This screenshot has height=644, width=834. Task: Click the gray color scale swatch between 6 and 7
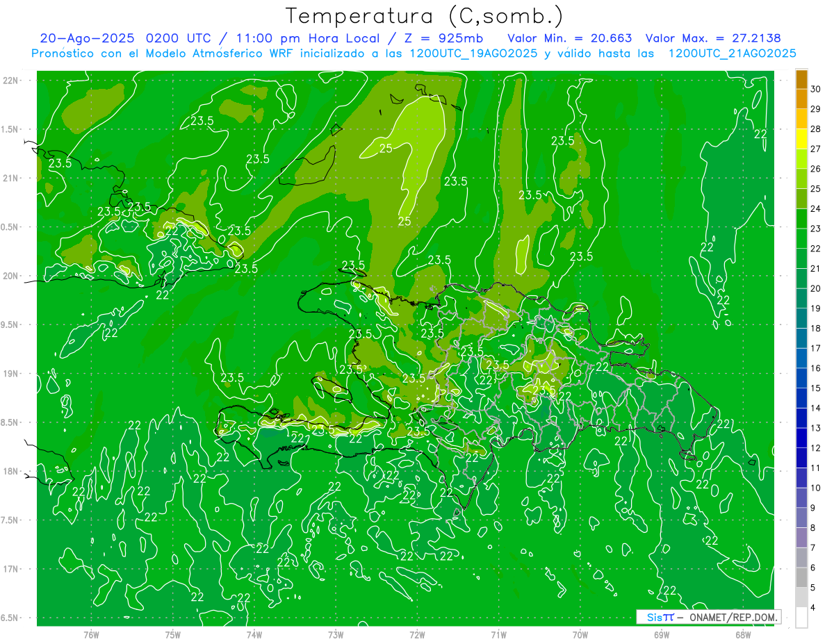coord(801,557)
